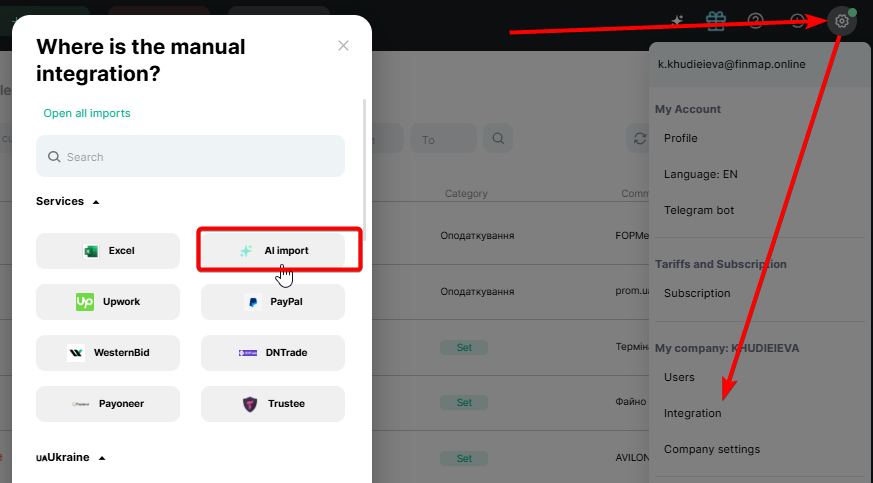Select the Excel import service
873x483 pixels.
pos(108,251)
